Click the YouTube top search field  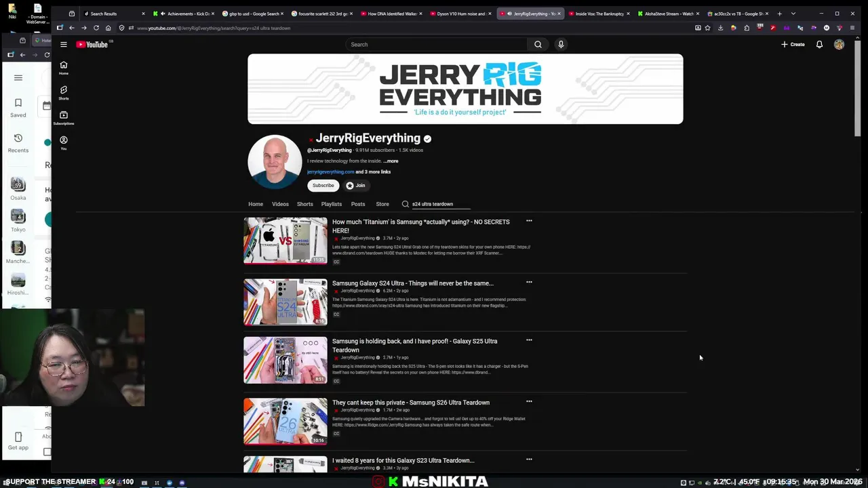[437, 44]
